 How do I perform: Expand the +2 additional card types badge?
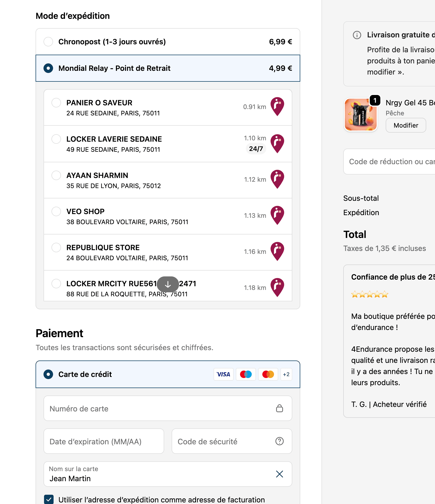point(286,374)
